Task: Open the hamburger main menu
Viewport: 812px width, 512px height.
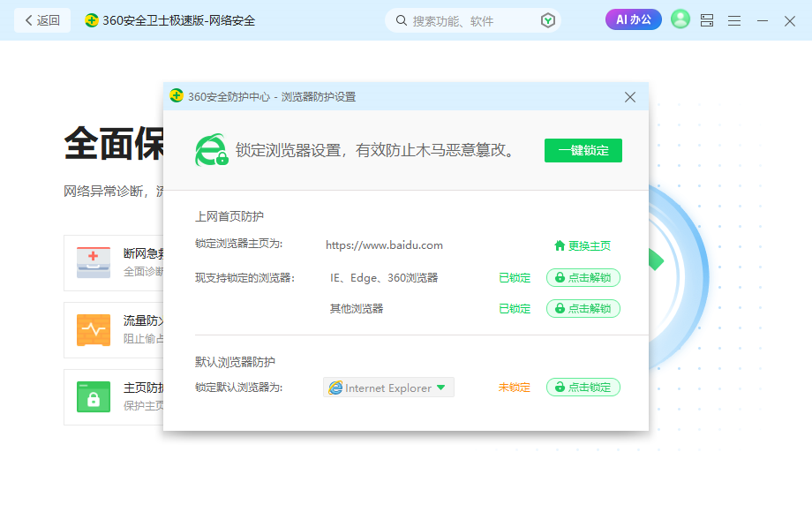Action: [x=734, y=20]
